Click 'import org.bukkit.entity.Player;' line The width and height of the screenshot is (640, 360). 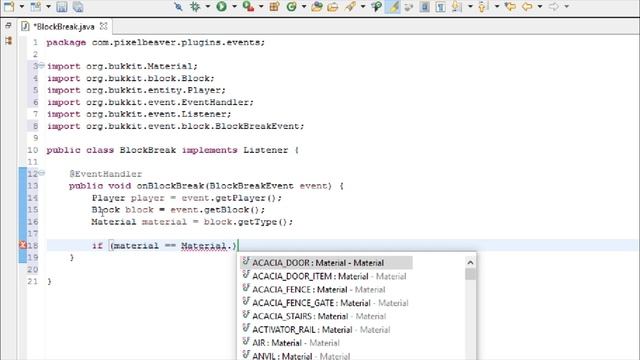(136, 90)
